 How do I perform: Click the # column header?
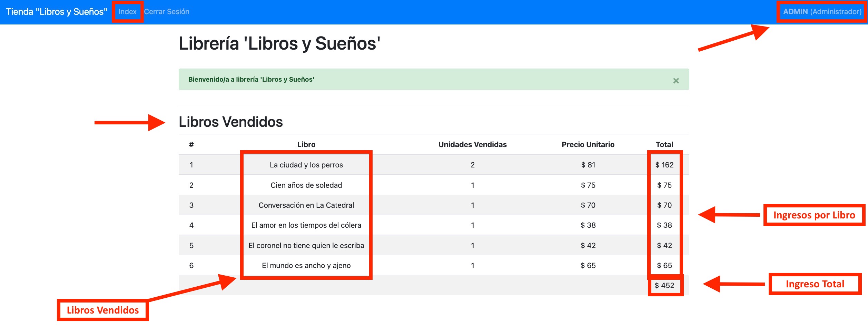[x=192, y=144]
